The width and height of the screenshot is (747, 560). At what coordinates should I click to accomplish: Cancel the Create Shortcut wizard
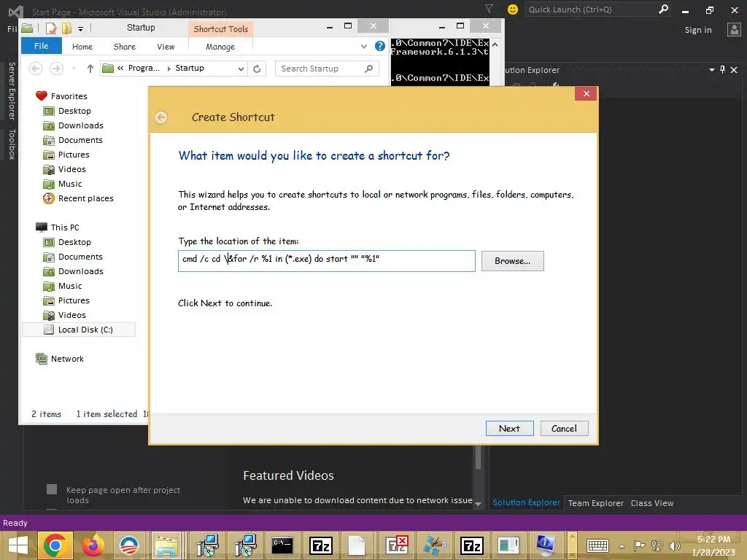[564, 429]
